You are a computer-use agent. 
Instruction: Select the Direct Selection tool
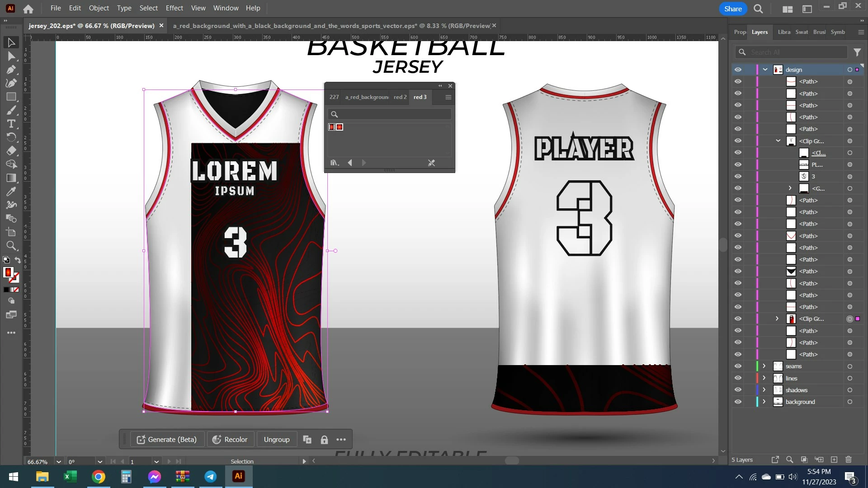pos(11,56)
